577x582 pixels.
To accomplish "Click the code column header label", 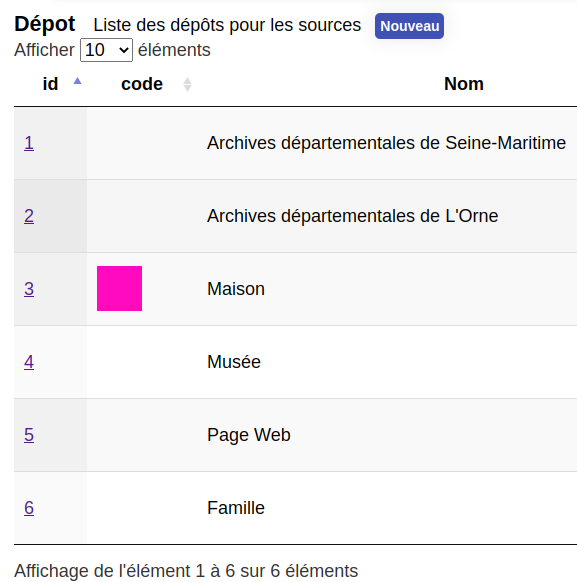I will point(142,84).
